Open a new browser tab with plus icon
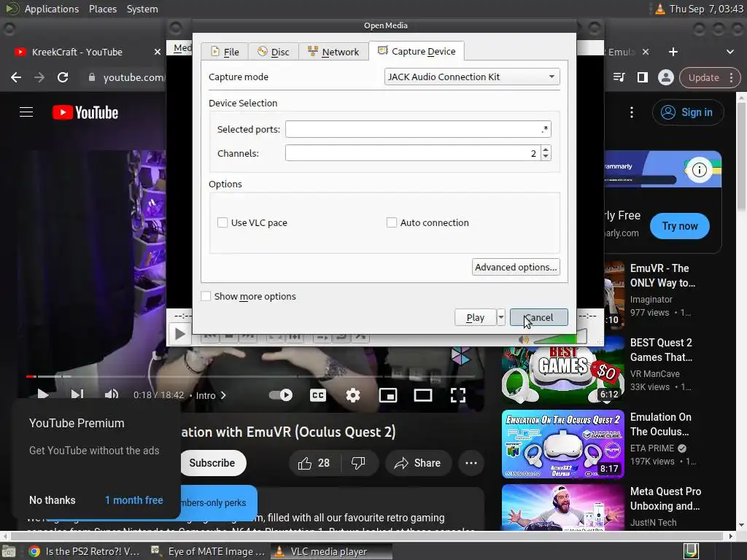Image resolution: width=747 pixels, height=560 pixels. (673, 52)
